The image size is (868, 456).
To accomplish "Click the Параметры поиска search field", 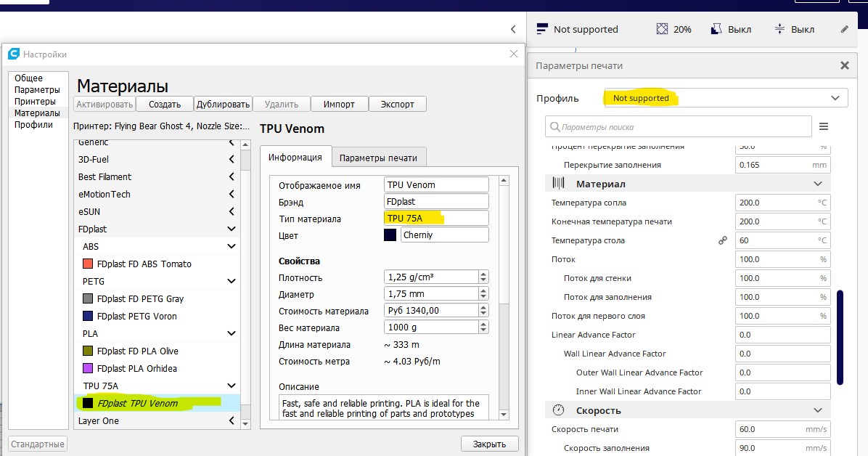I will pyautogui.click(x=679, y=127).
